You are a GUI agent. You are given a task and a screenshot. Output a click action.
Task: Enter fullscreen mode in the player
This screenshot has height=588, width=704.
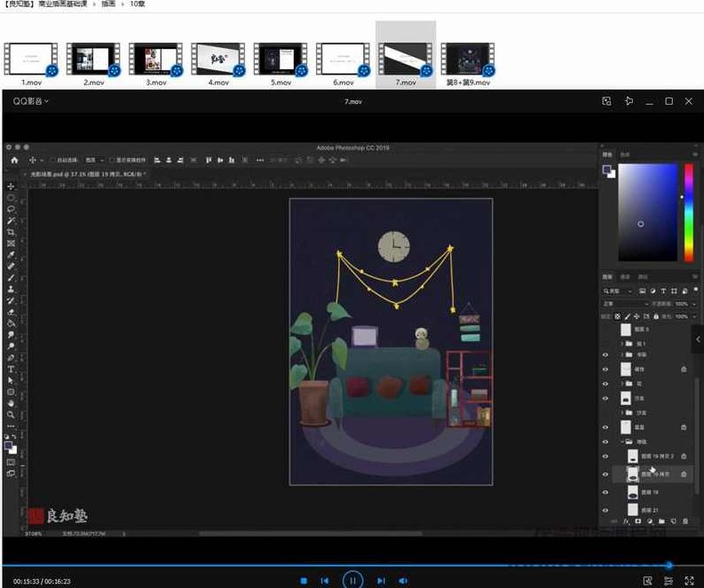pos(689,580)
